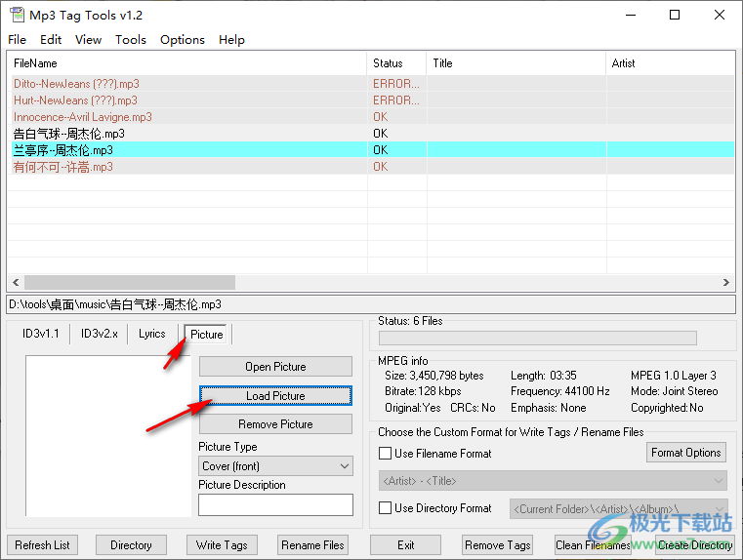The height and width of the screenshot is (560, 743).
Task: Click Mode: Joint Stereo text
Action: coord(675,391)
